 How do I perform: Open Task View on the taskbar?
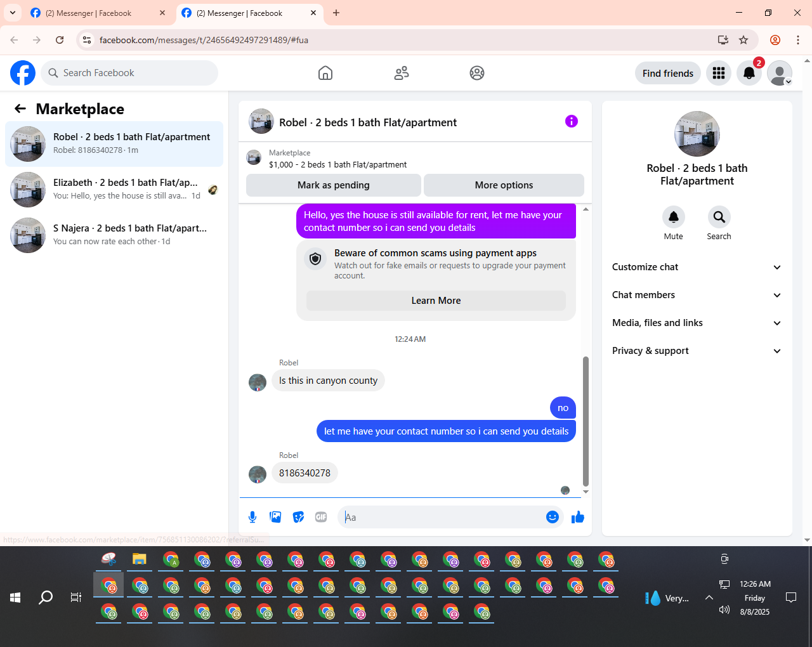(x=76, y=597)
